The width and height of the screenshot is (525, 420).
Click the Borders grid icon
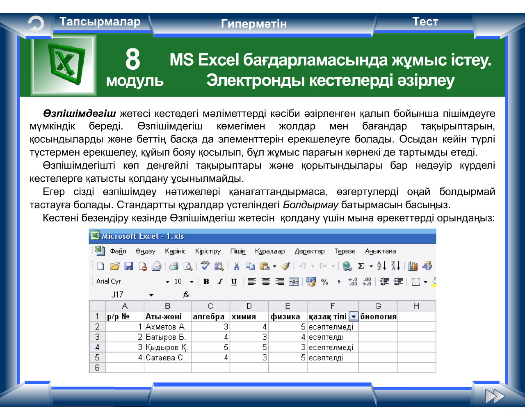[x=416, y=282]
